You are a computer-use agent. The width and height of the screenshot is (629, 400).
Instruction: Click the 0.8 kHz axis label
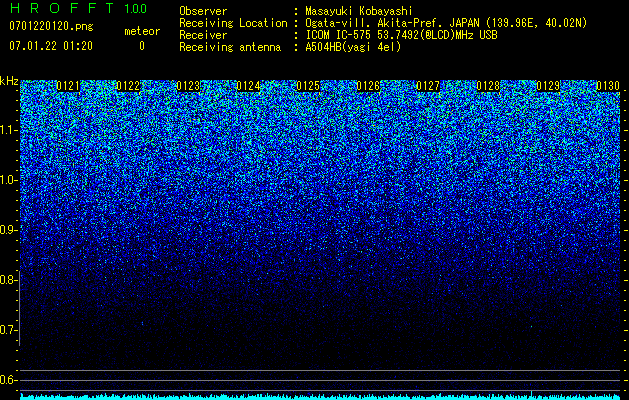pos(8,280)
